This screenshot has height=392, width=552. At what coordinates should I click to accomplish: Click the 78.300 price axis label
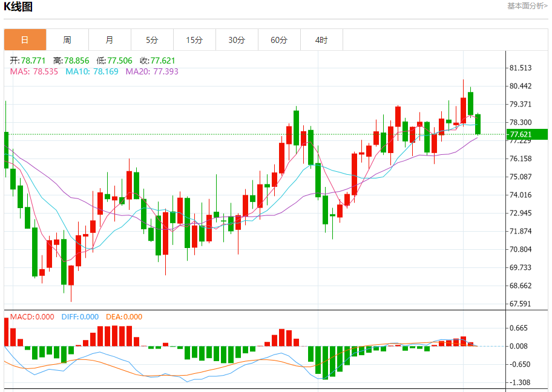521,122
